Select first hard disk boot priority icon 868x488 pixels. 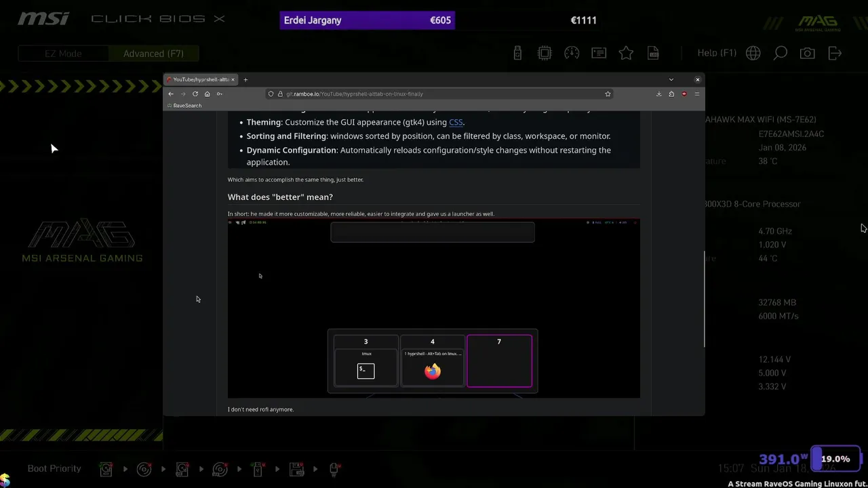pos(106,468)
